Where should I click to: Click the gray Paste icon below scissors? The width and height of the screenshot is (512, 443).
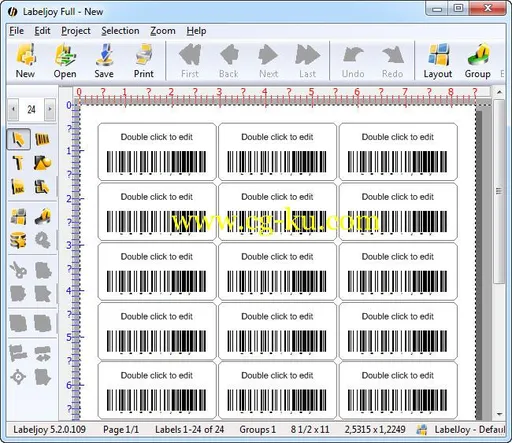[18, 294]
